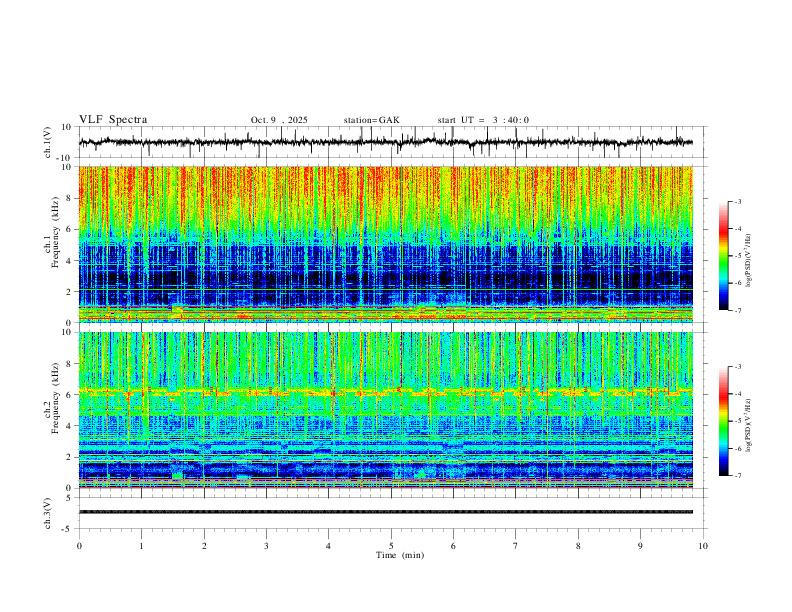The width and height of the screenshot is (792, 612).
Task: Click the "Time (min)" x-axis label
Action: point(400,555)
